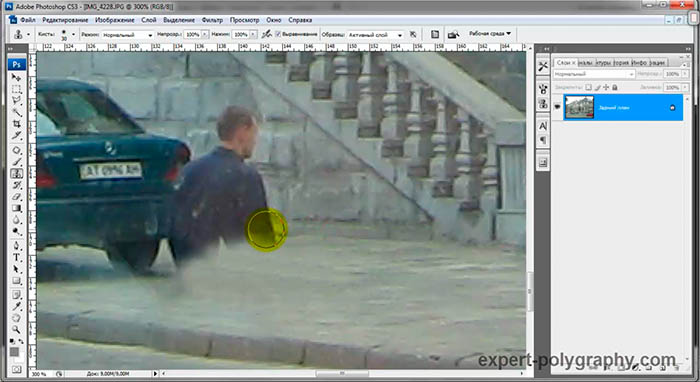Select the Clone Stamp tool
Image resolution: width=700 pixels, height=382 pixels.
[x=17, y=174]
